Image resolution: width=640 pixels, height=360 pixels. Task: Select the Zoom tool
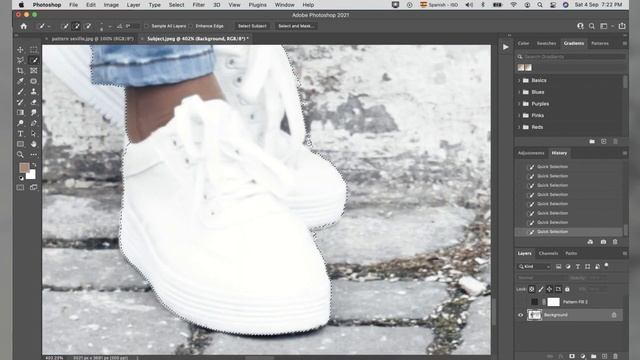[20, 155]
